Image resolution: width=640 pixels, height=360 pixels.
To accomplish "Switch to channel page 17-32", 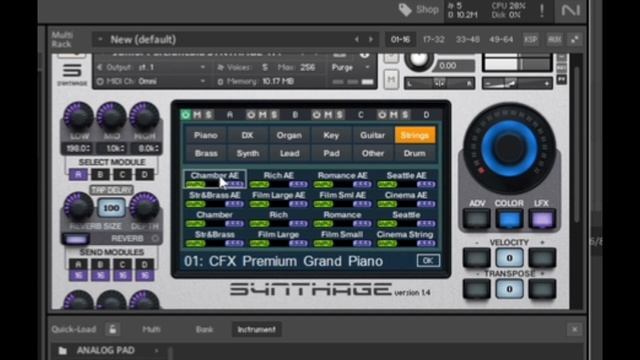I will 433,40.
